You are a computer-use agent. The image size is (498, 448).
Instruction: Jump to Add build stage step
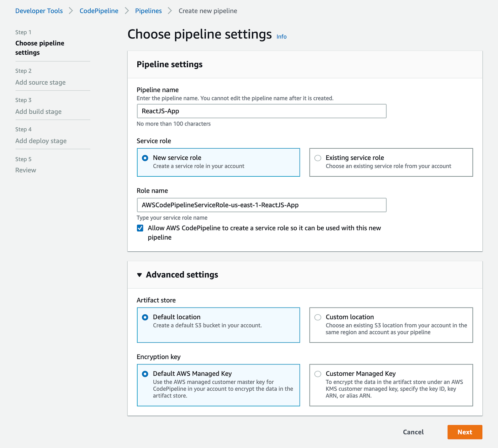click(x=38, y=112)
